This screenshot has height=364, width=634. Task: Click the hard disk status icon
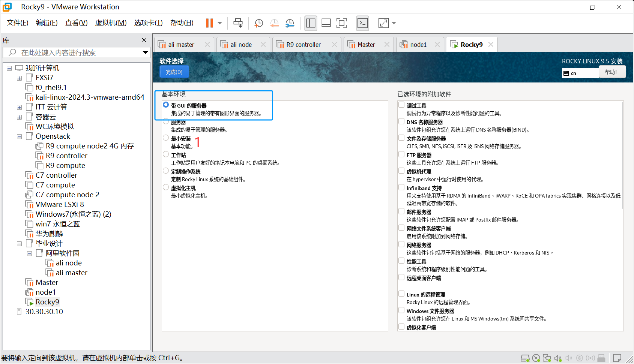coord(525,358)
